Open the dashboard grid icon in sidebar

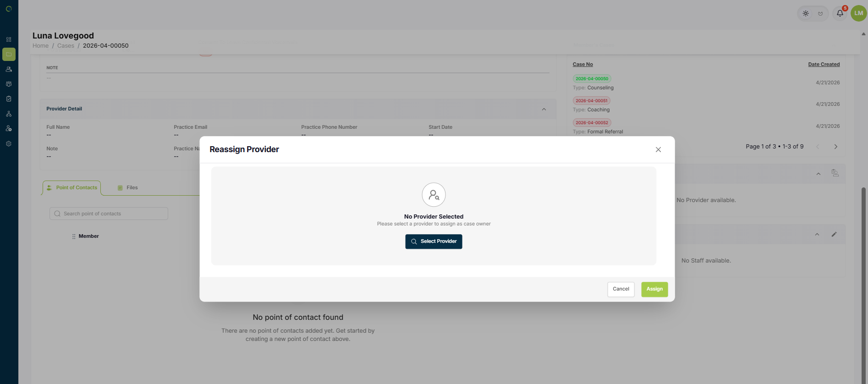9,39
